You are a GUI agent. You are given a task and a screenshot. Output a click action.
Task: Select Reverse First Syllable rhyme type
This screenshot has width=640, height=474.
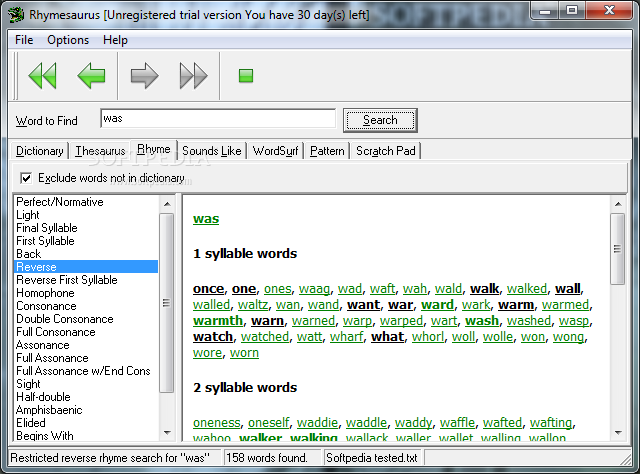click(x=86, y=280)
